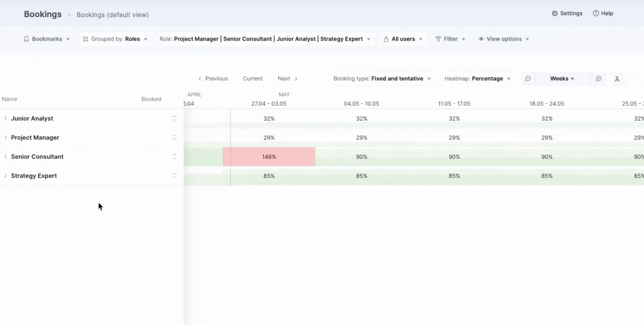Open the Booking type dropdown

[x=382, y=79]
